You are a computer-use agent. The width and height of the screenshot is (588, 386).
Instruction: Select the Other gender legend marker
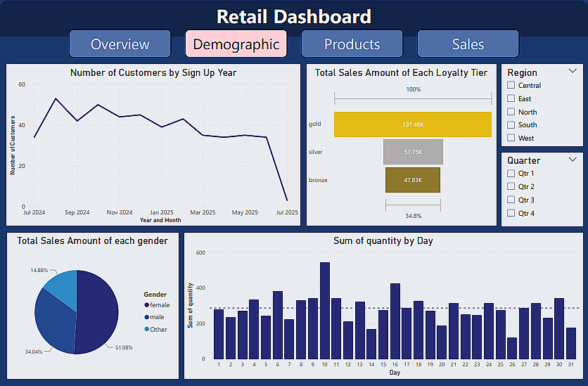(x=146, y=329)
